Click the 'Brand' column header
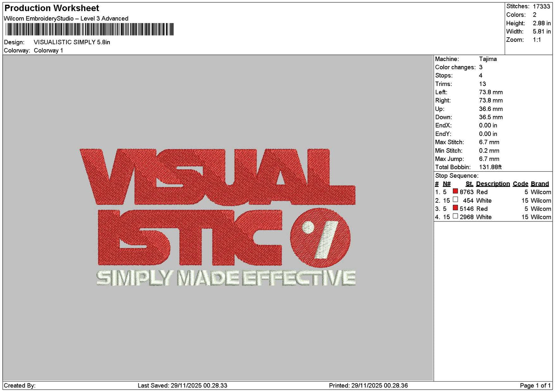This screenshot has width=555, height=392. (x=540, y=184)
